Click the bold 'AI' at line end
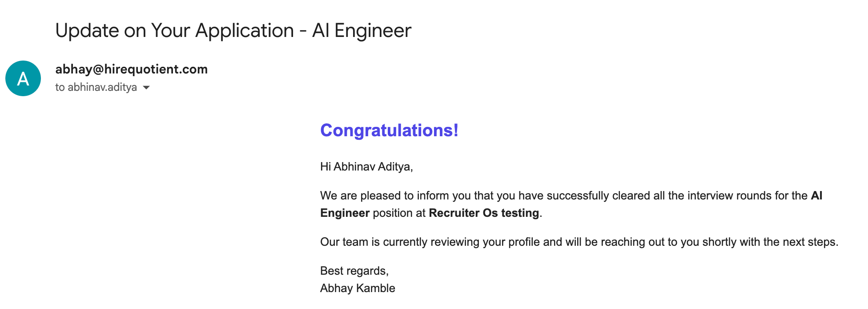The height and width of the screenshot is (309, 868). 816,195
